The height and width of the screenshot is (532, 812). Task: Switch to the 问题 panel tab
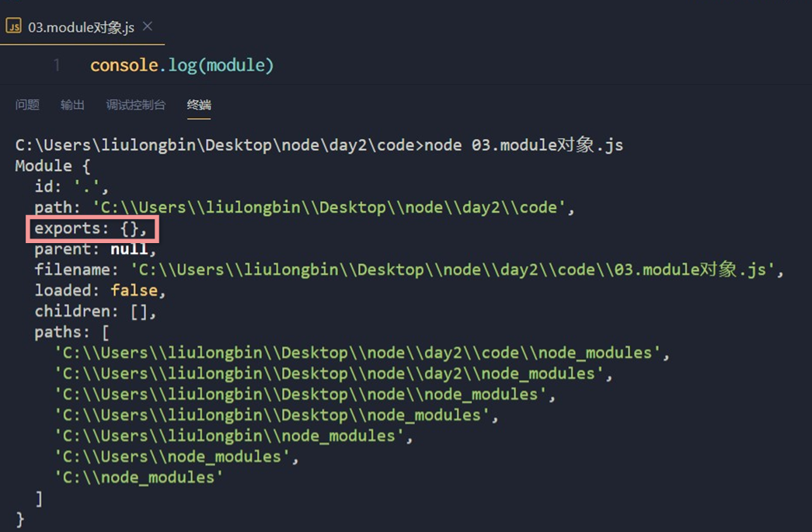pos(27,105)
